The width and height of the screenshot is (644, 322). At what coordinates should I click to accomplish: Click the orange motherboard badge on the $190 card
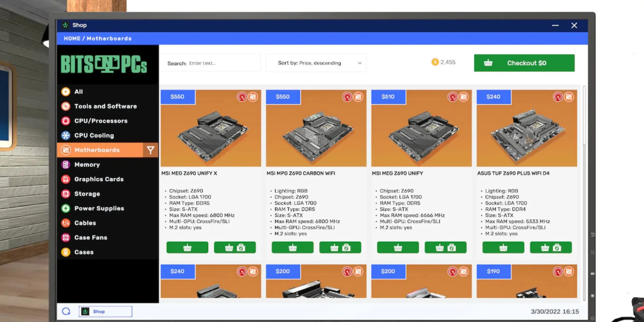[x=569, y=271]
